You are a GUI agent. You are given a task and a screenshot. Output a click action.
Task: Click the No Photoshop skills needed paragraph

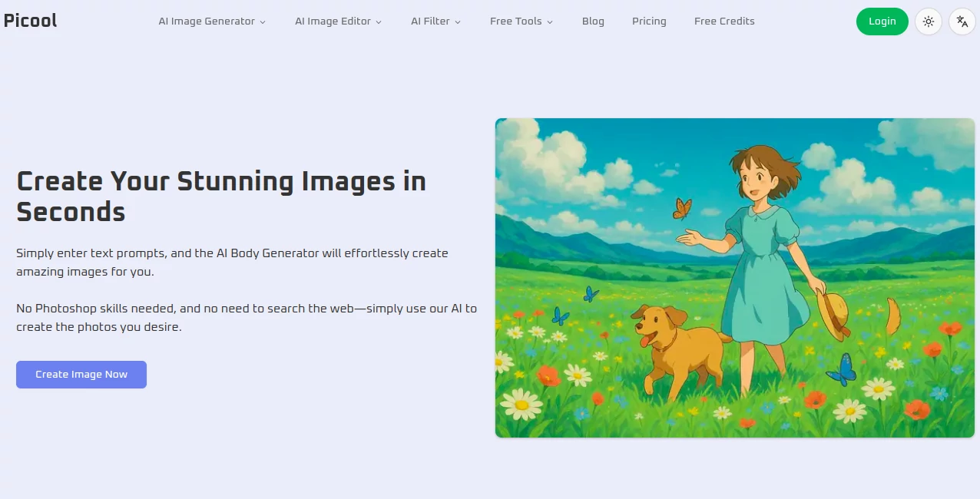point(247,318)
